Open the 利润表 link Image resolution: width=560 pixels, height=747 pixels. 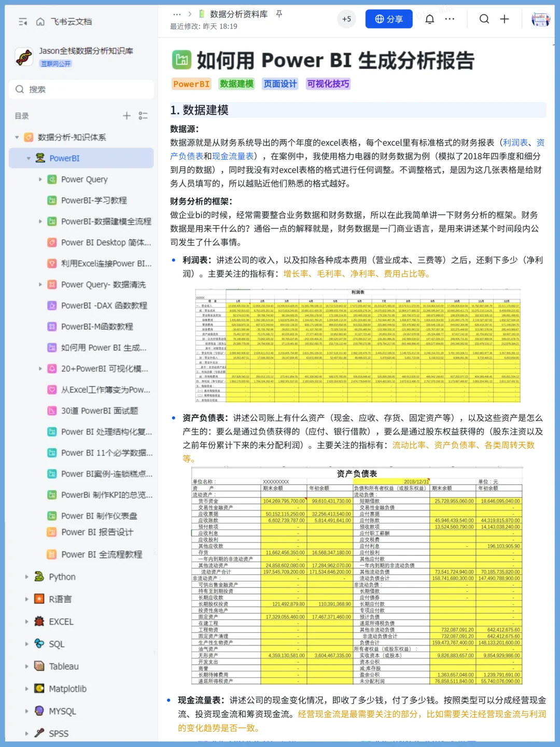515,143
